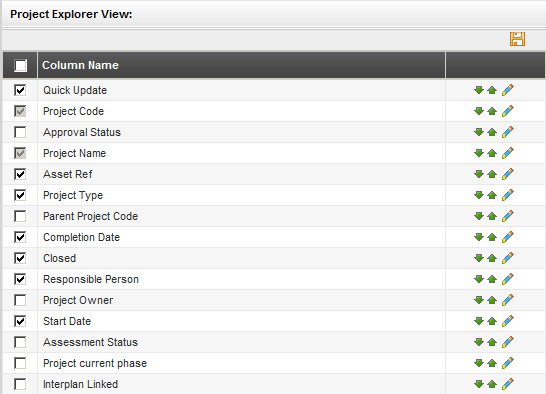Enable the Approval Status checkbox
This screenshot has width=546, height=394.
[x=20, y=132]
